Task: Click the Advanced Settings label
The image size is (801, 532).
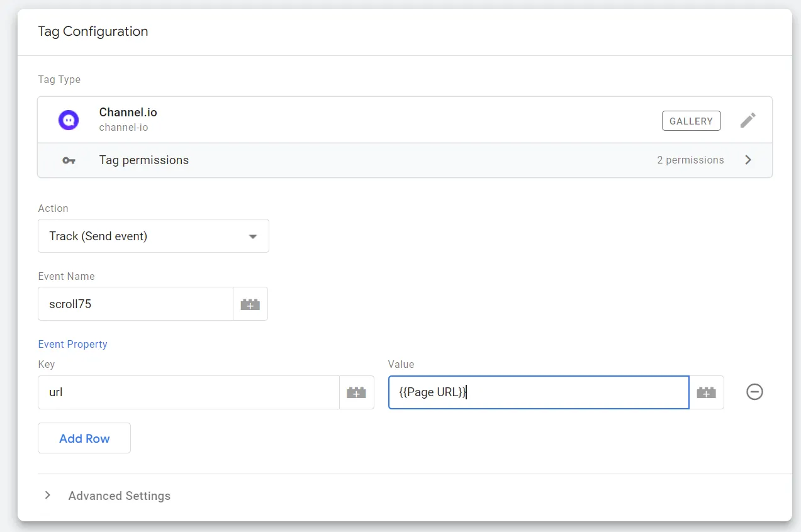Action: point(120,496)
